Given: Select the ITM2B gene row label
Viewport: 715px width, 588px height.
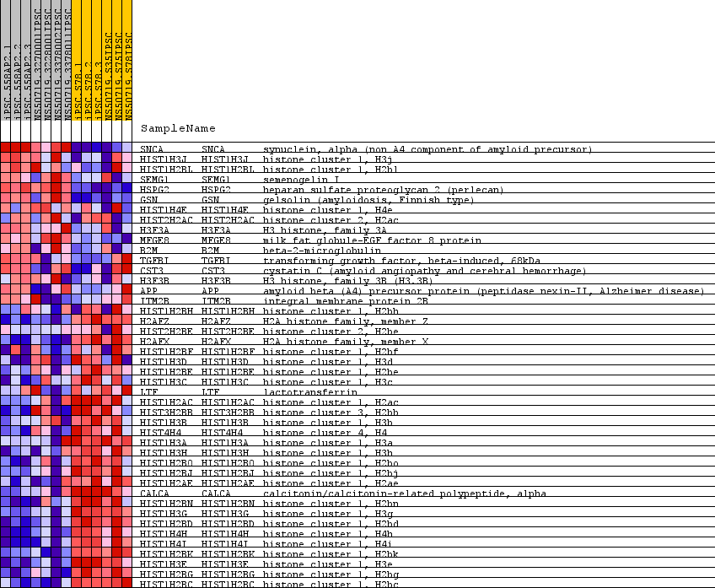Looking at the screenshot, I should point(155,301).
